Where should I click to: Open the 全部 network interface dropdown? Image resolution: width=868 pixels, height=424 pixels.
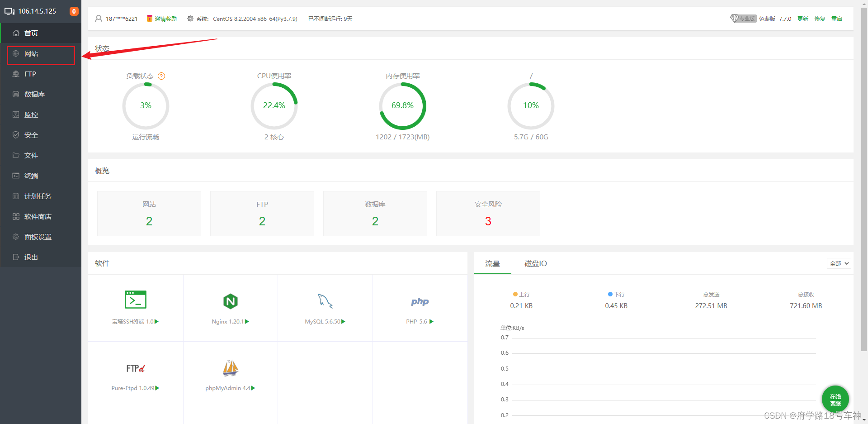(x=839, y=263)
